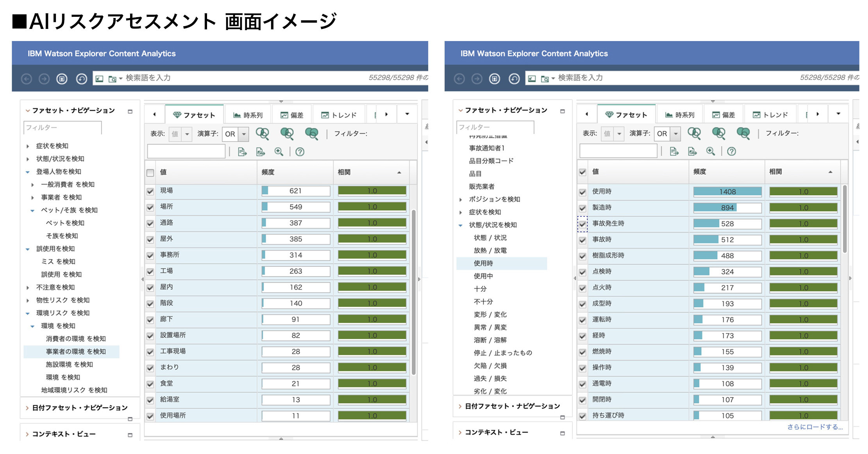Click the home square icon in right window toolbar
The image size is (868, 454).
494,79
